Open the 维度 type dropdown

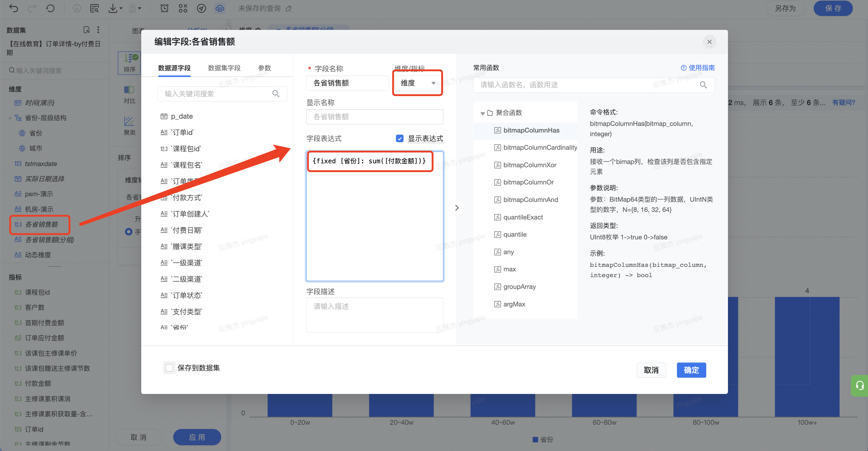pos(417,83)
